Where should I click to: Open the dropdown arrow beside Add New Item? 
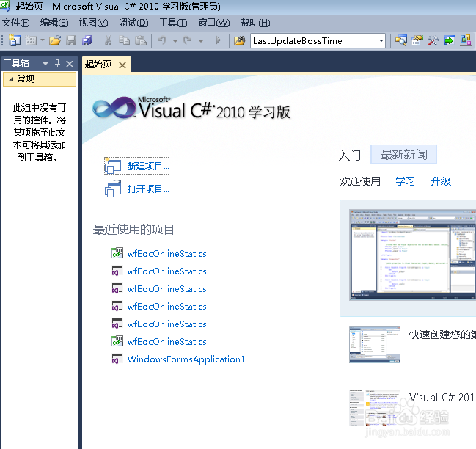tap(43, 40)
